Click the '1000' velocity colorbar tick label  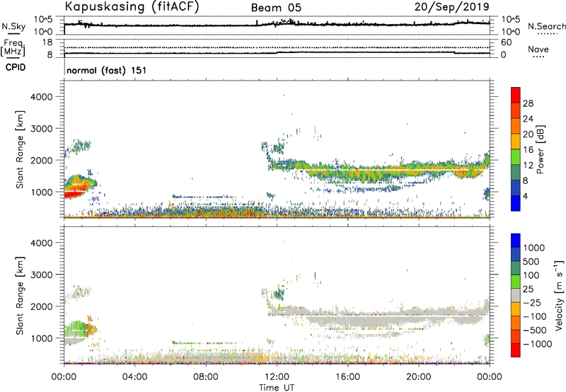point(534,248)
